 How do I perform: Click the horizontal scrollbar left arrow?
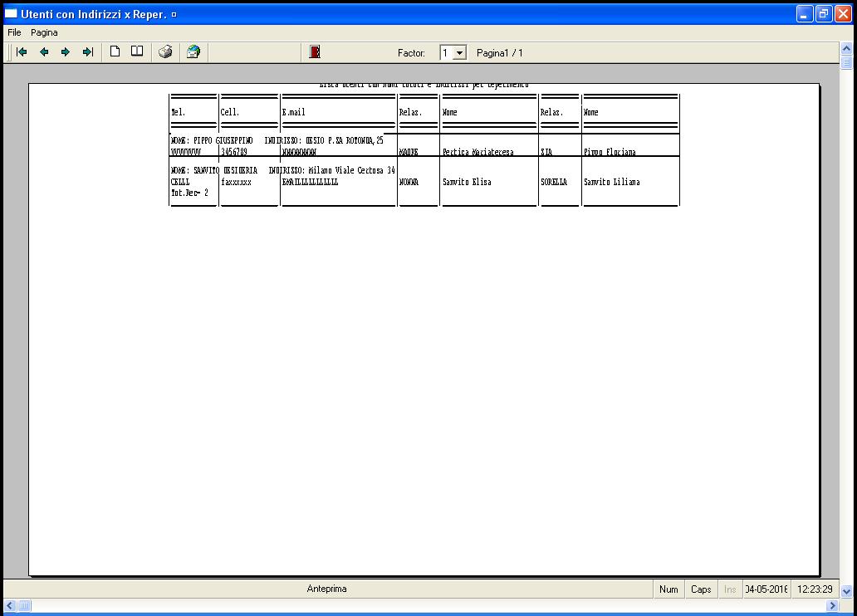pyautogui.click(x=10, y=605)
